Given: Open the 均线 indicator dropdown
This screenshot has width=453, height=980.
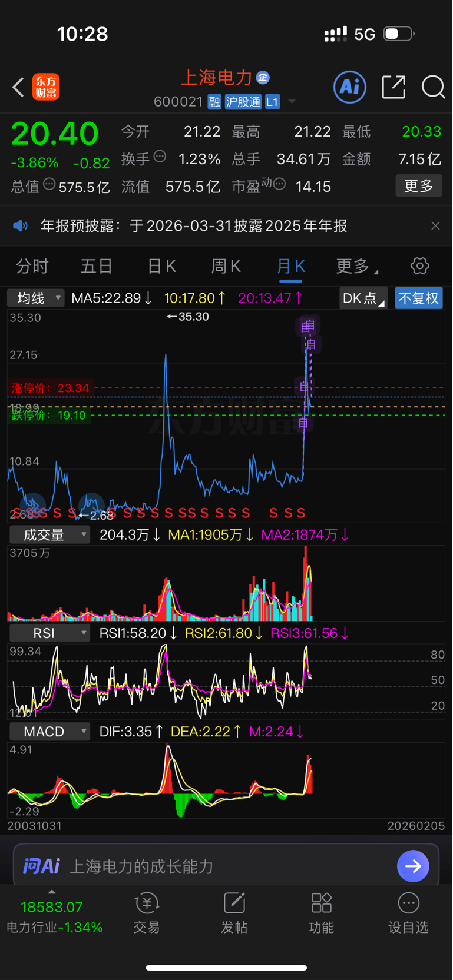Looking at the screenshot, I should point(35,298).
